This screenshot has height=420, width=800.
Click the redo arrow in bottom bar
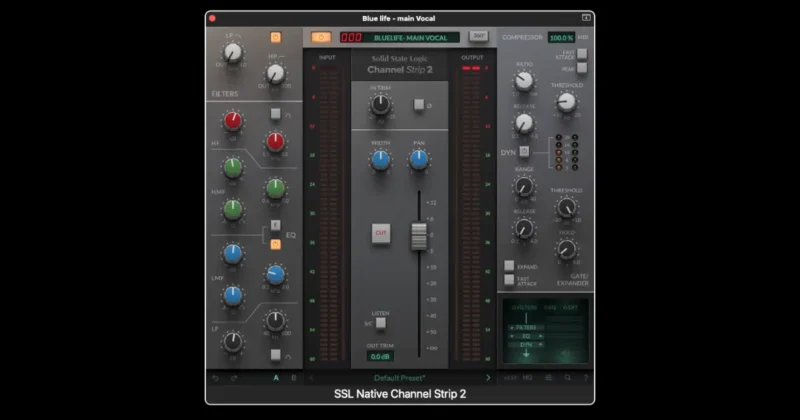[234, 378]
